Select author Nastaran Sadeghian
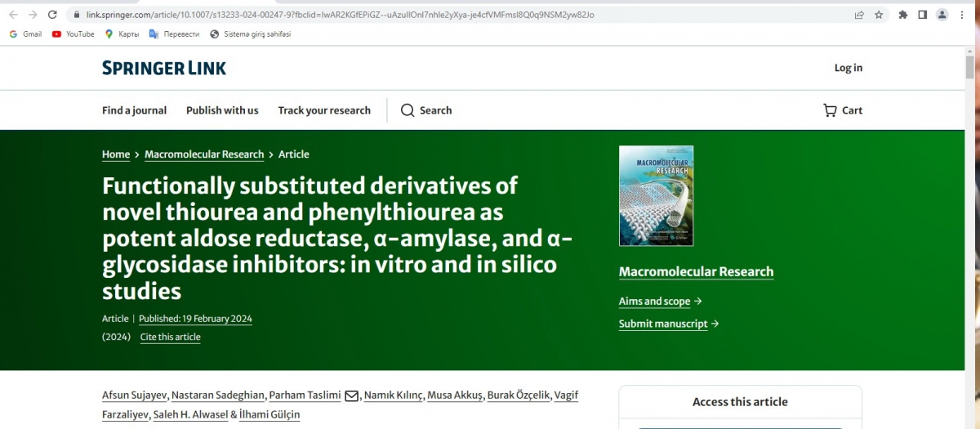 click(219, 395)
